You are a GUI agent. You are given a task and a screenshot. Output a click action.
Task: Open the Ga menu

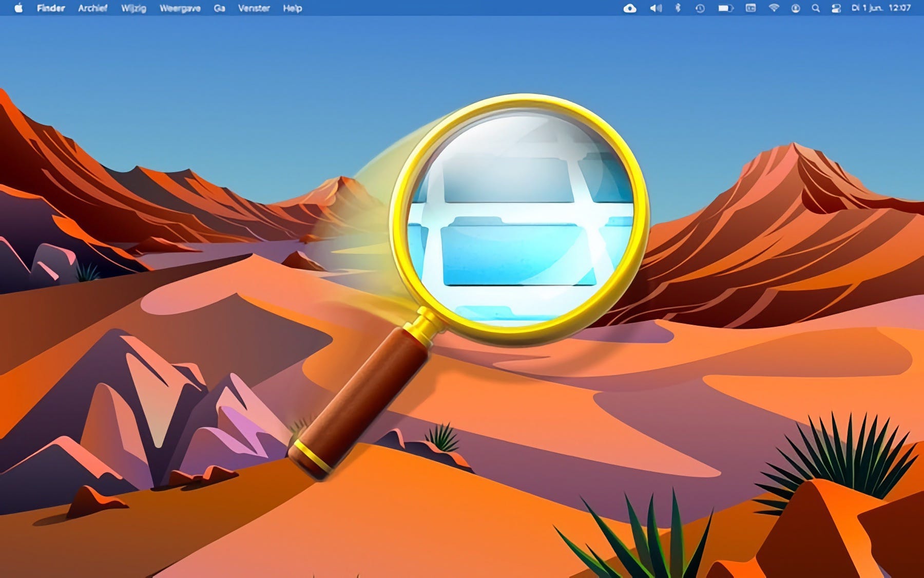coord(219,8)
